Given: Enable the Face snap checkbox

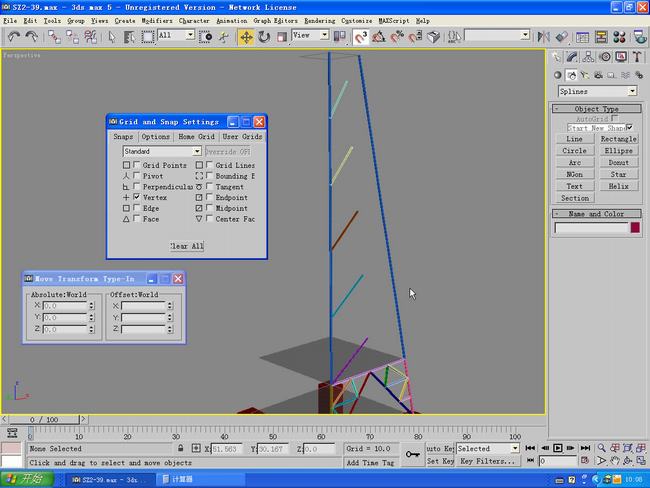Looking at the screenshot, I should (x=136, y=219).
